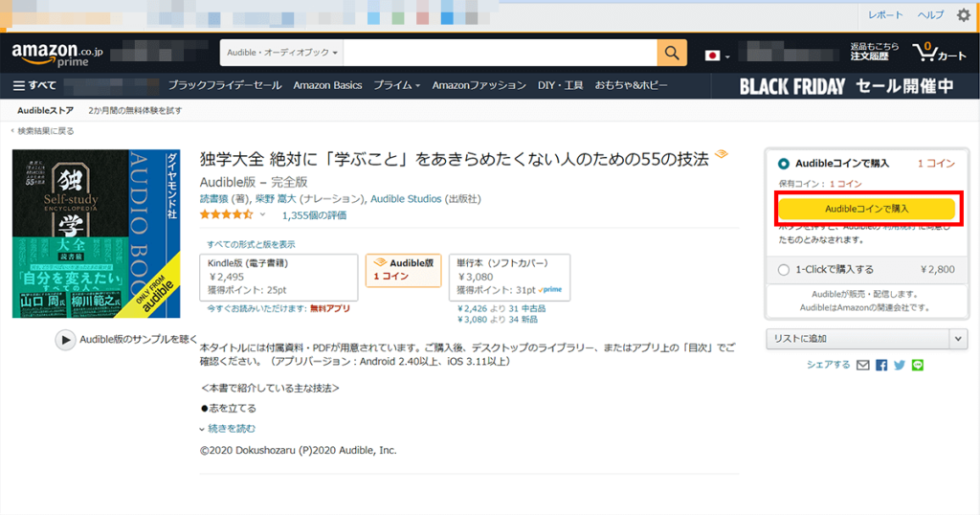
Task: Open 1,355個の評価 reviews link
Action: (314, 215)
